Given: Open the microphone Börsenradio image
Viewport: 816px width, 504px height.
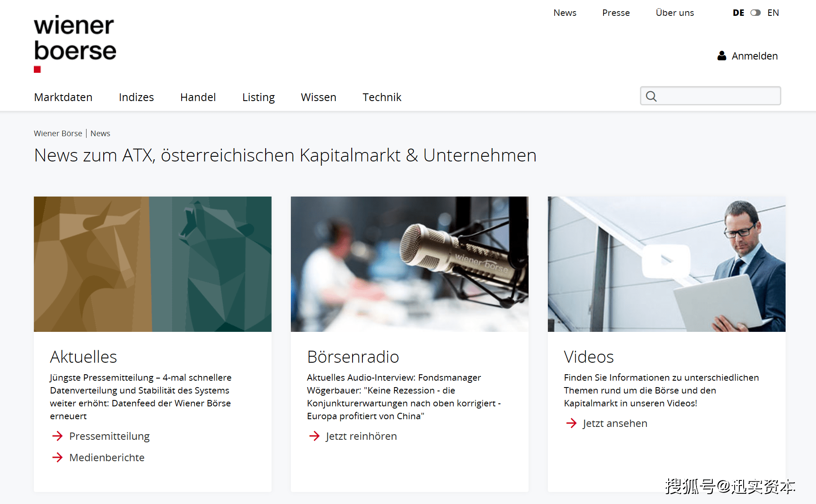Looking at the screenshot, I should [x=409, y=264].
